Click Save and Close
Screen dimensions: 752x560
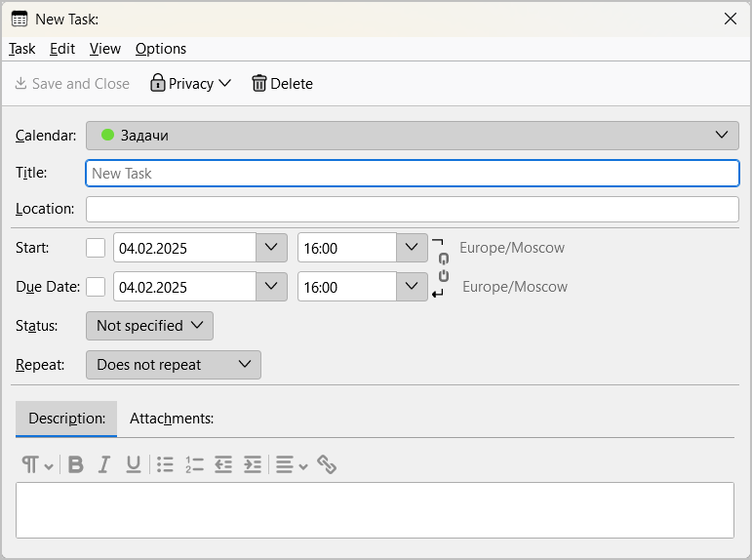point(72,84)
